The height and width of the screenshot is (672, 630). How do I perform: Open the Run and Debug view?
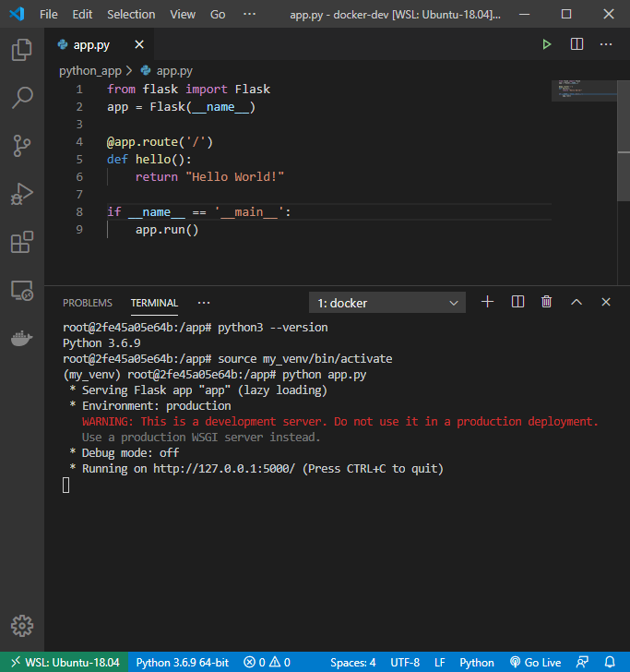click(x=22, y=194)
